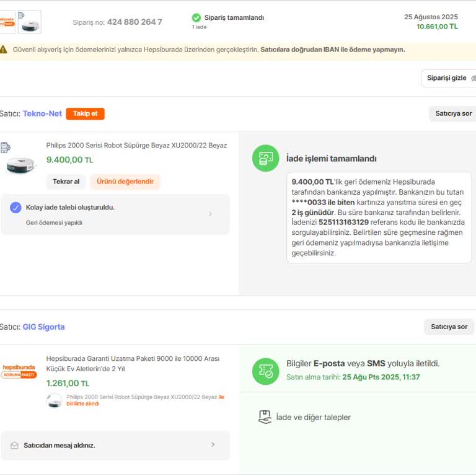This screenshot has height=476, width=476.
Task: Click İade işlemi tamamlandı heading
Action: [x=331, y=159]
